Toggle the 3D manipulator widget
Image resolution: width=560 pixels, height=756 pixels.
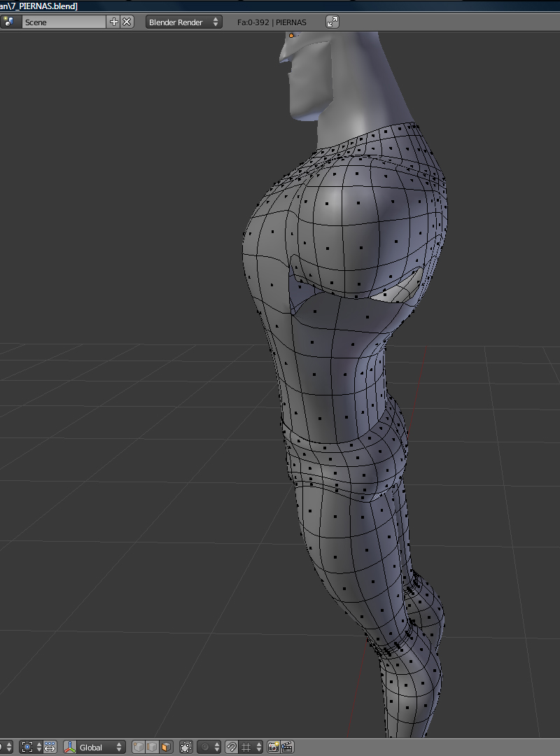(70, 748)
